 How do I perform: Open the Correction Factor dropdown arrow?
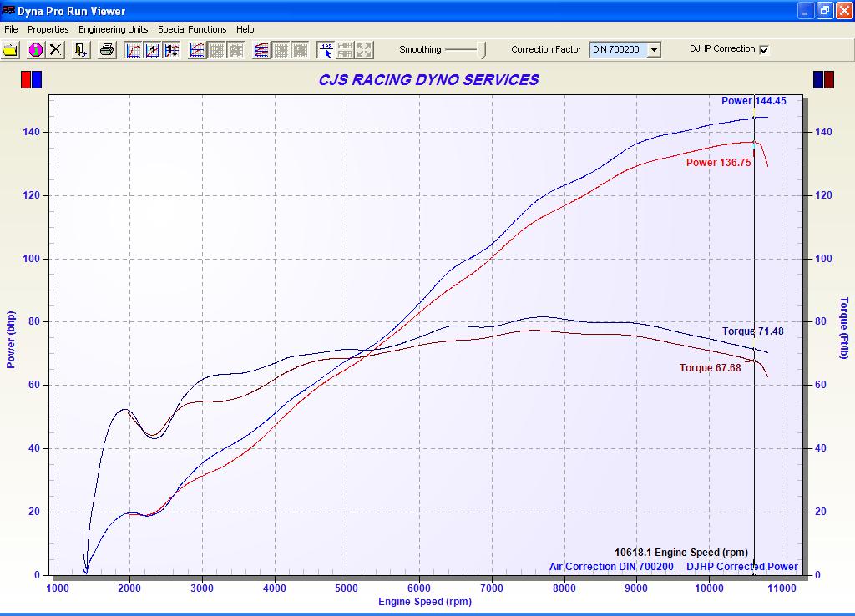tap(654, 50)
